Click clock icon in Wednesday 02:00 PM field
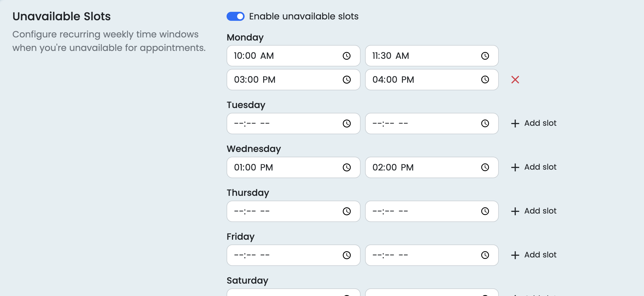Image resolution: width=644 pixels, height=296 pixels. click(485, 167)
